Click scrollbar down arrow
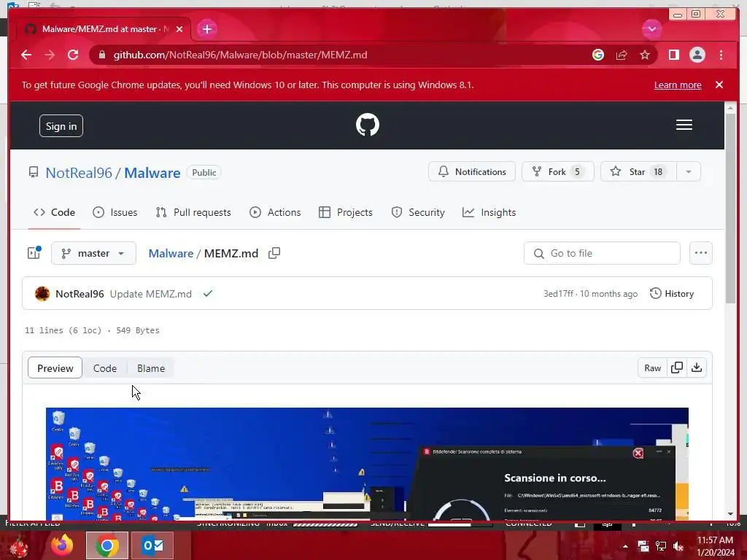The height and width of the screenshot is (560, 747). coord(730,514)
